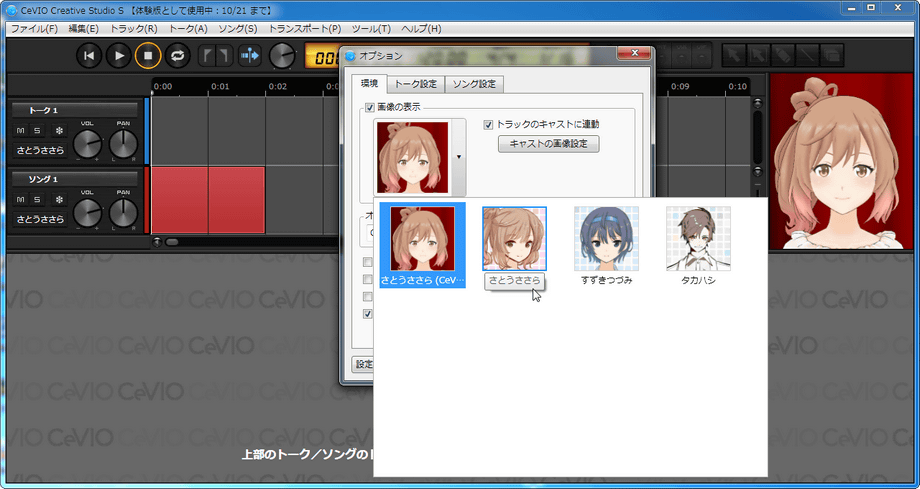Mute the ソング 1 track
Image resolution: width=920 pixels, height=489 pixels.
(21, 200)
